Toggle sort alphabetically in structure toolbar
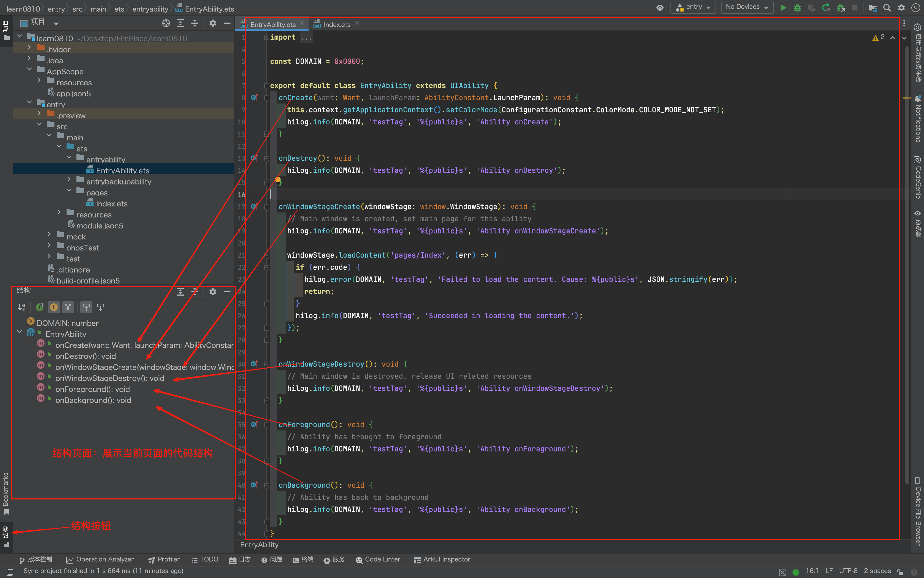Image resolution: width=924 pixels, height=578 pixels. (22, 307)
